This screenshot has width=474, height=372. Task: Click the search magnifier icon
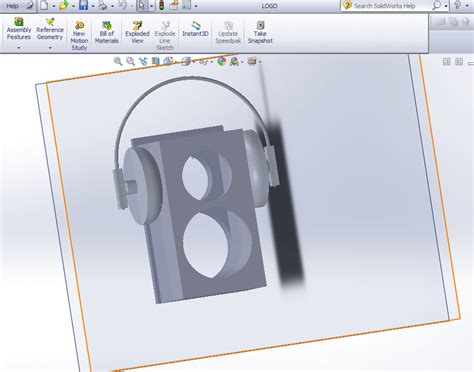click(x=436, y=6)
